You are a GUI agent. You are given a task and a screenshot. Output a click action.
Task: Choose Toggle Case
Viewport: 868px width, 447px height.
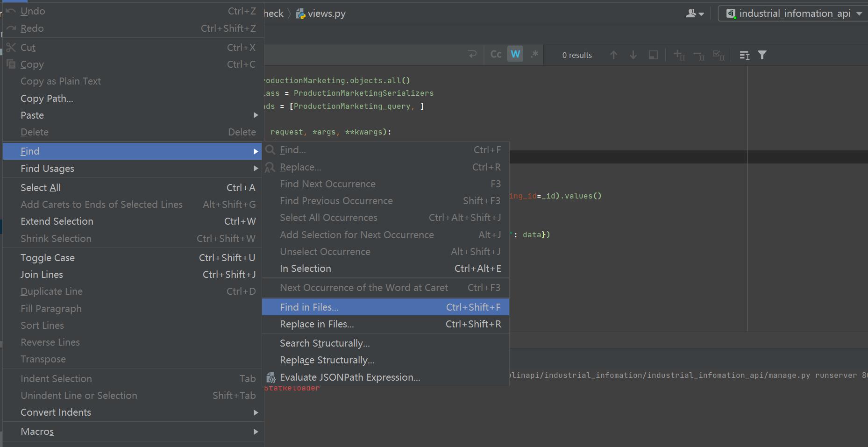[132, 258]
